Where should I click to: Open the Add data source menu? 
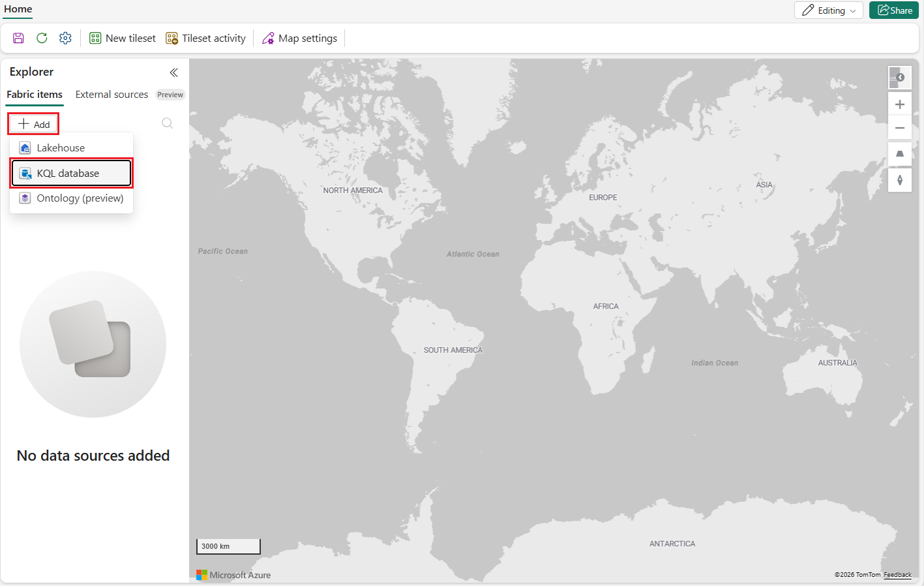(x=33, y=123)
